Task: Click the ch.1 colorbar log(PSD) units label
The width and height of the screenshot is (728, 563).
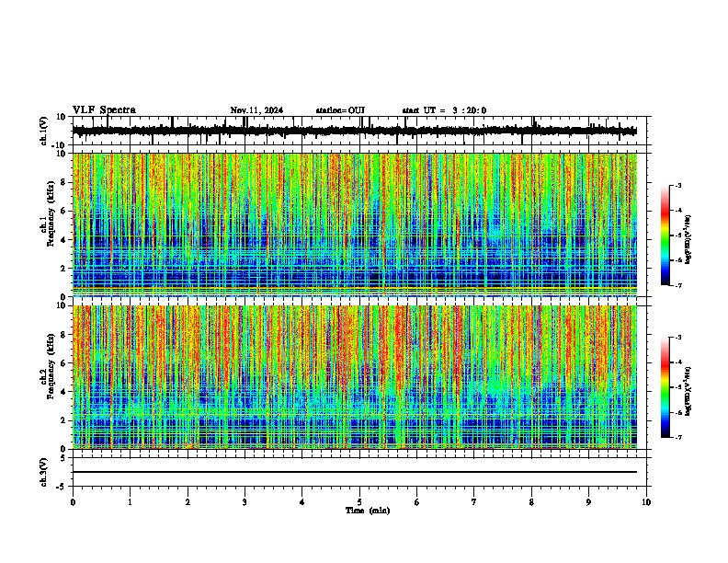Action: 688,239
